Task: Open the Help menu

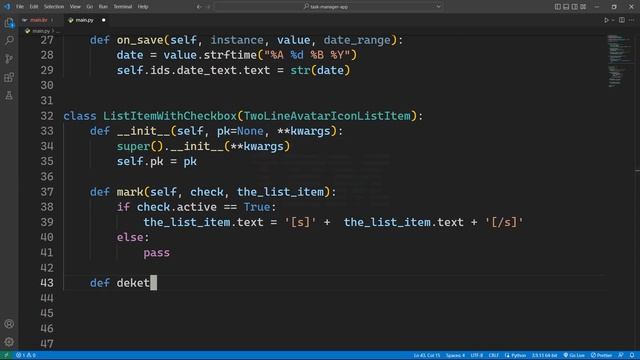Action: tap(143, 7)
